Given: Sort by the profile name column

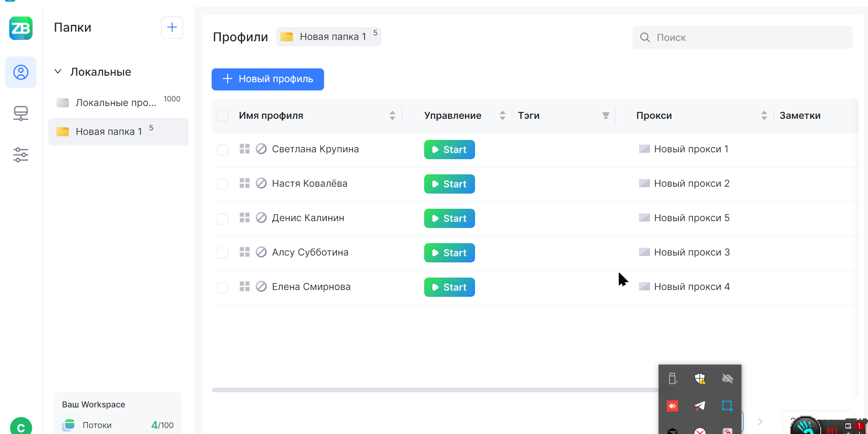Looking at the screenshot, I should [x=392, y=116].
